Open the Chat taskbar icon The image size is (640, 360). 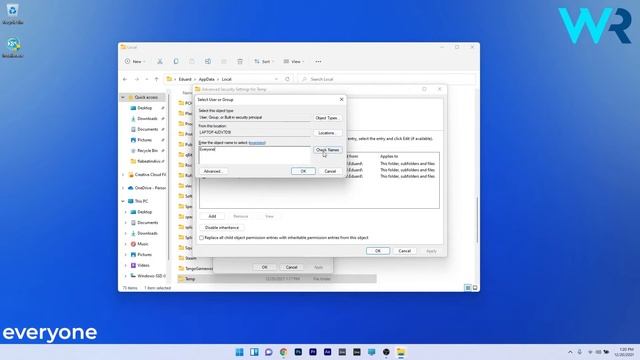click(x=269, y=352)
